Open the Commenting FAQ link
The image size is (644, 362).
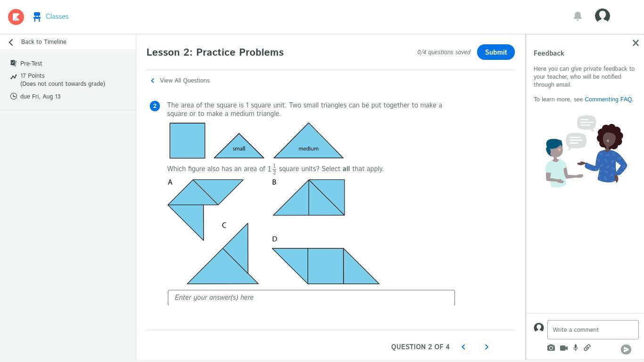[608, 99]
